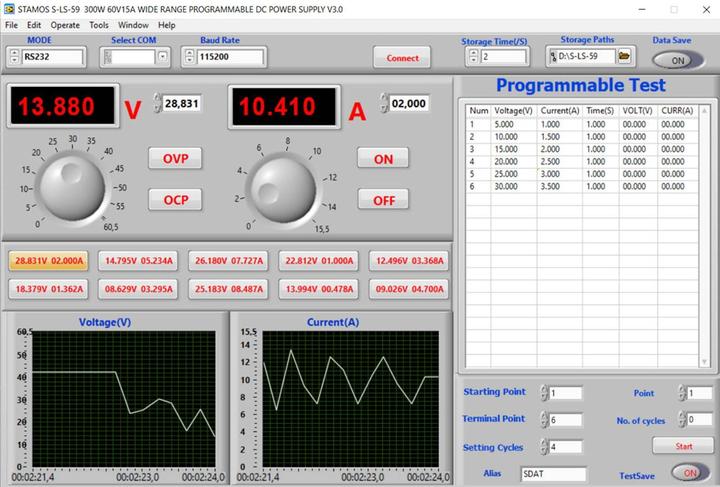Click the Setting Cycles stepper
This screenshot has width=720, height=487.
[544, 447]
